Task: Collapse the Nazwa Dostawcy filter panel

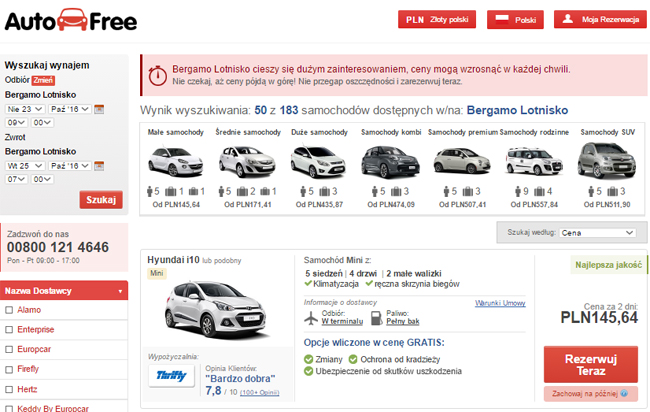Action: pyautogui.click(x=64, y=291)
